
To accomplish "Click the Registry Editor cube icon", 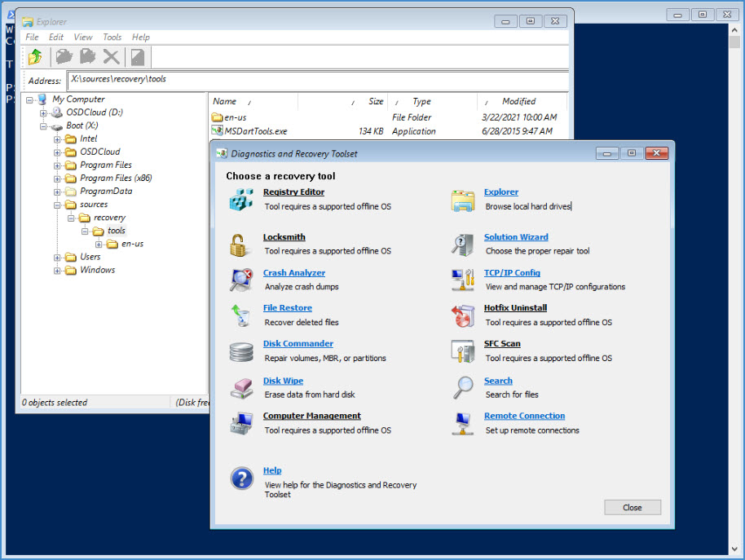I will tap(241, 200).
